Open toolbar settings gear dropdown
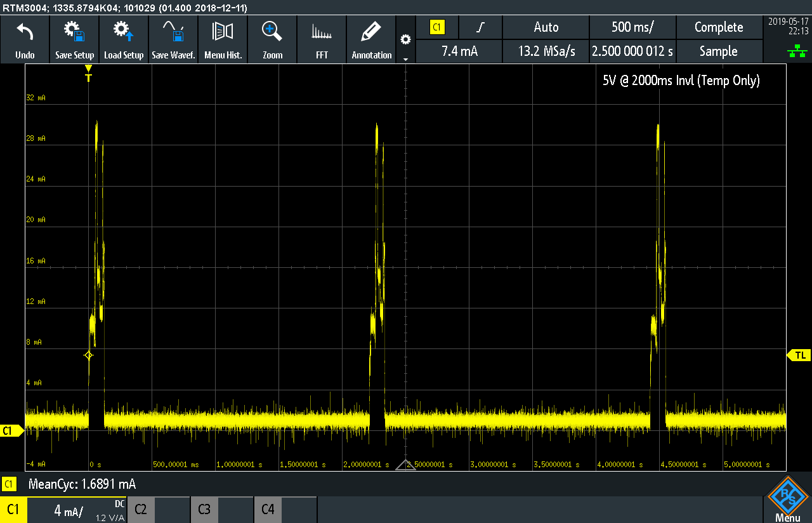 click(x=405, y=41)
